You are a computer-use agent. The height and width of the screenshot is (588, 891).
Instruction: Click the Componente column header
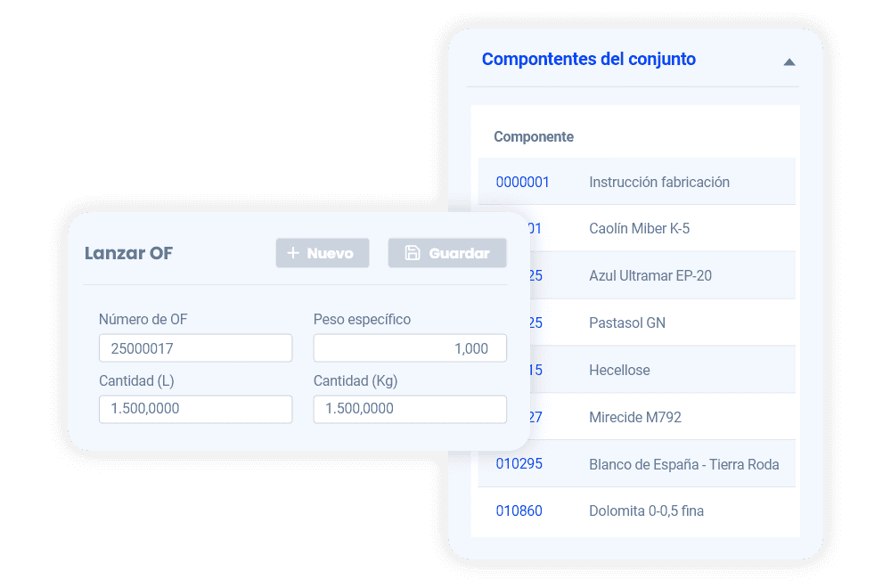pos(534,137)
